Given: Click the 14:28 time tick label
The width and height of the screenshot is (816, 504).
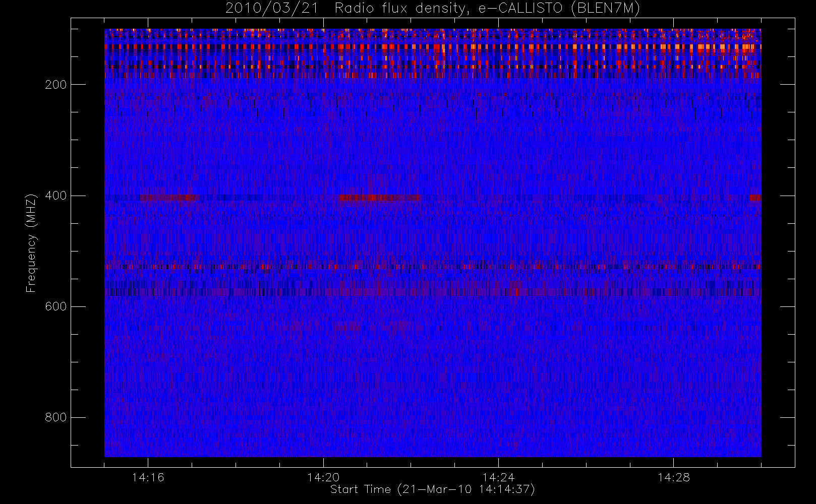Looking at the screenshot, I should [674, 477].
